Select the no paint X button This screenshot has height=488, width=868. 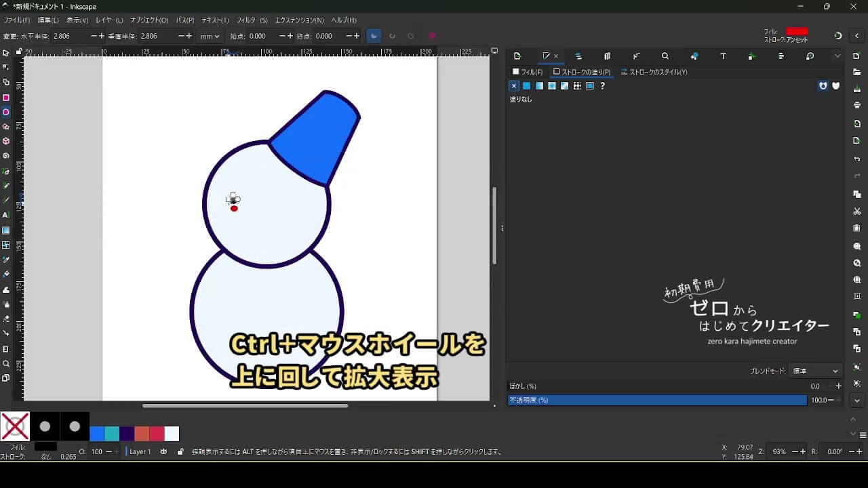[x=513, y=86]
